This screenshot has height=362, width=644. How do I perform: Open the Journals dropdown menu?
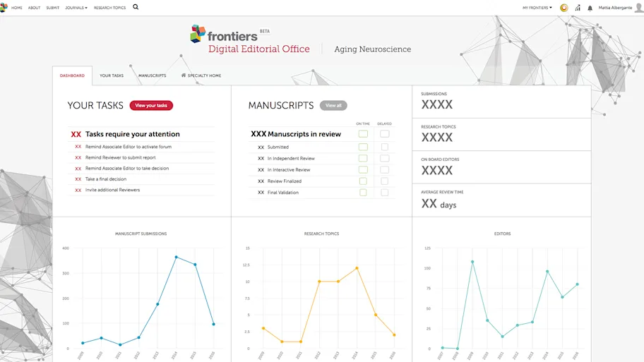pyautogui.click(x=76, y=8)
